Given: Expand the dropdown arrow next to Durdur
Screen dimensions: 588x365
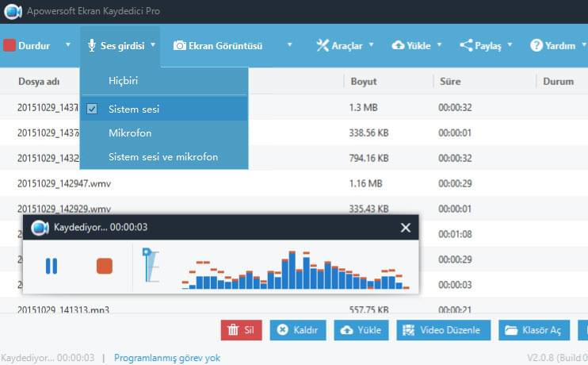Looking at the screenshot, I should pos(68,45).
